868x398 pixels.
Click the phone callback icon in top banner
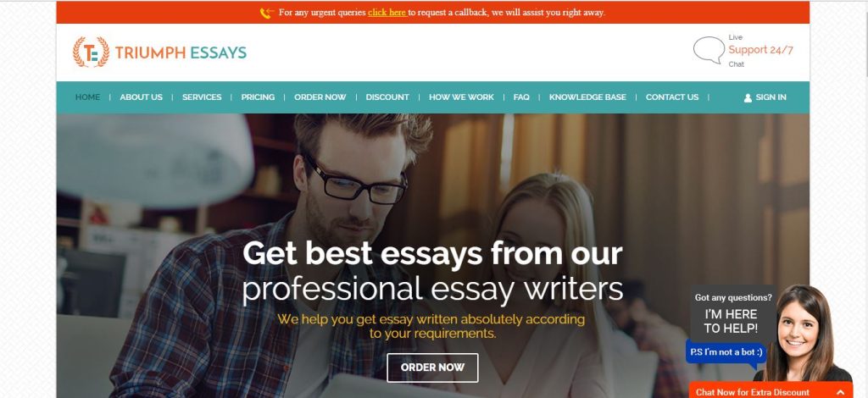(x=267, y=13)
